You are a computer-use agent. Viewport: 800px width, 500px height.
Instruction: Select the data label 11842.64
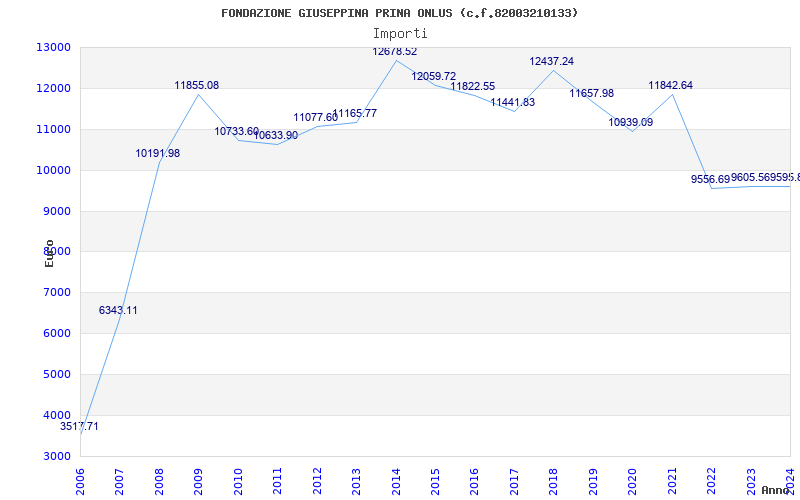(670, 85)
